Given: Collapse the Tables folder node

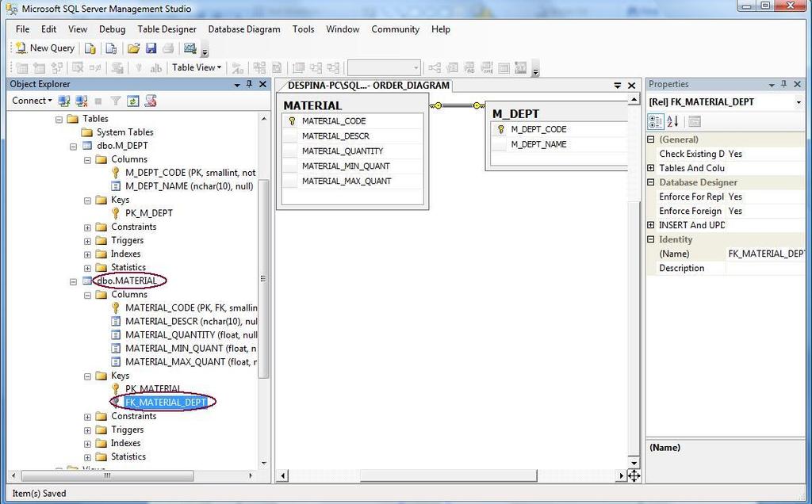Looking at the screenshot, I should coord(59,119).
